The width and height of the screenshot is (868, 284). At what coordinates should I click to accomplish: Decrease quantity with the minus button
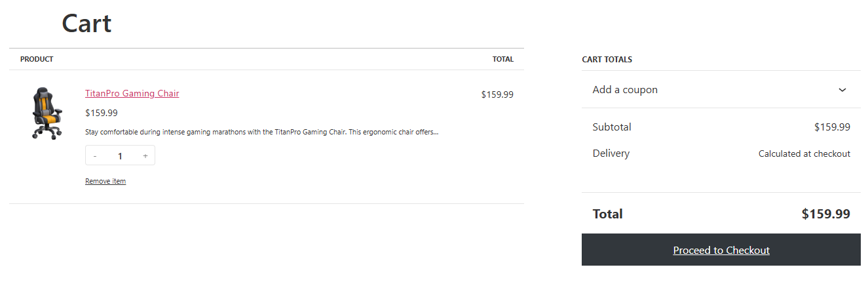point(95,156)
